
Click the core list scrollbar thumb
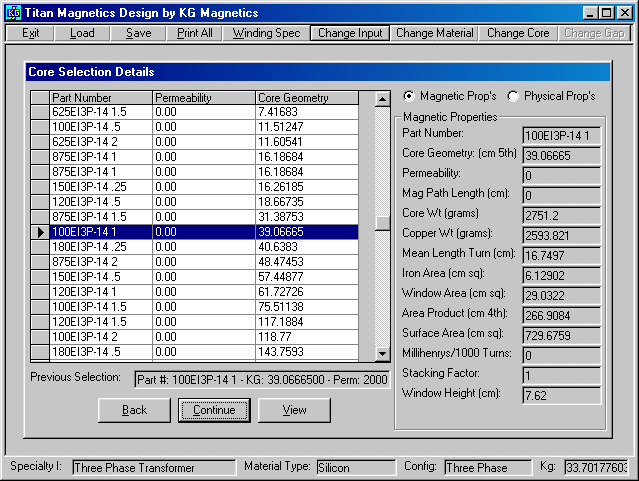[x=382, y=223]
